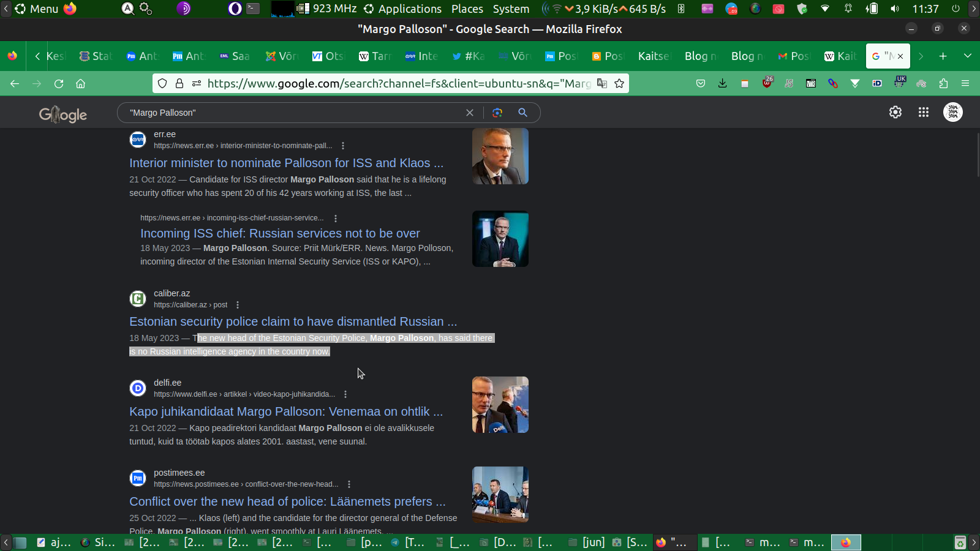Switch to the "[jun]" taskbar window
This screenshot has height=551, width=980.
(587, 542)
